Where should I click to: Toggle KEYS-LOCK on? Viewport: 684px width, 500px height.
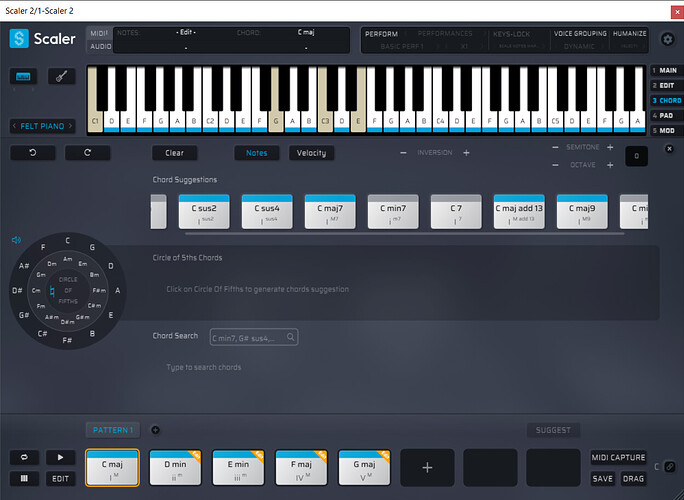coord(511,34)
